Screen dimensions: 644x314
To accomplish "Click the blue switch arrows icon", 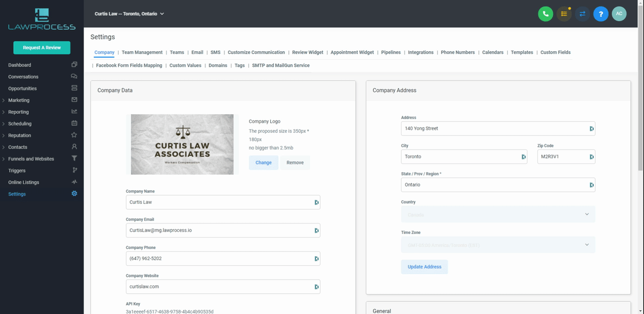I will point(582,14).
